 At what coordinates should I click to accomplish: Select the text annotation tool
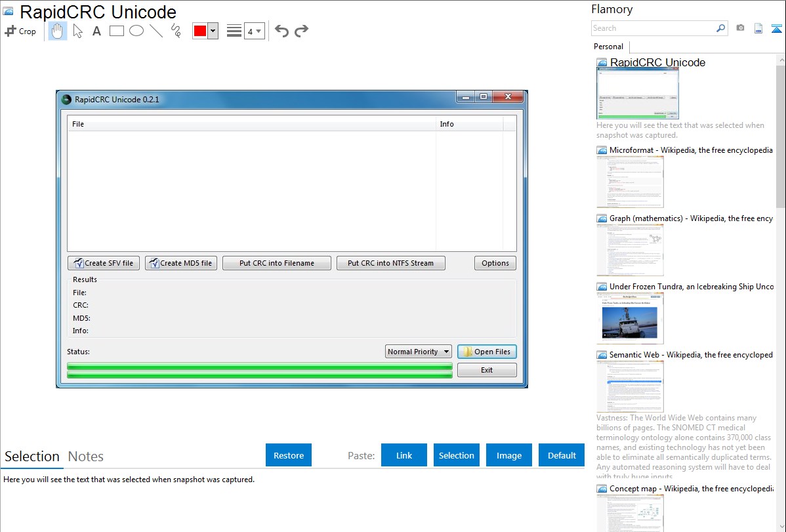96,31
